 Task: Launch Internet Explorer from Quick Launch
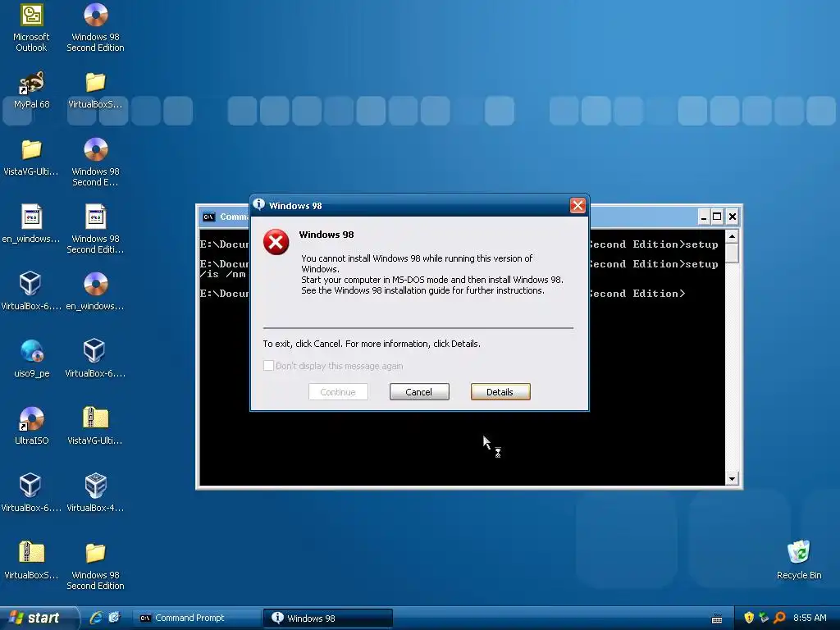pos(96,618)
